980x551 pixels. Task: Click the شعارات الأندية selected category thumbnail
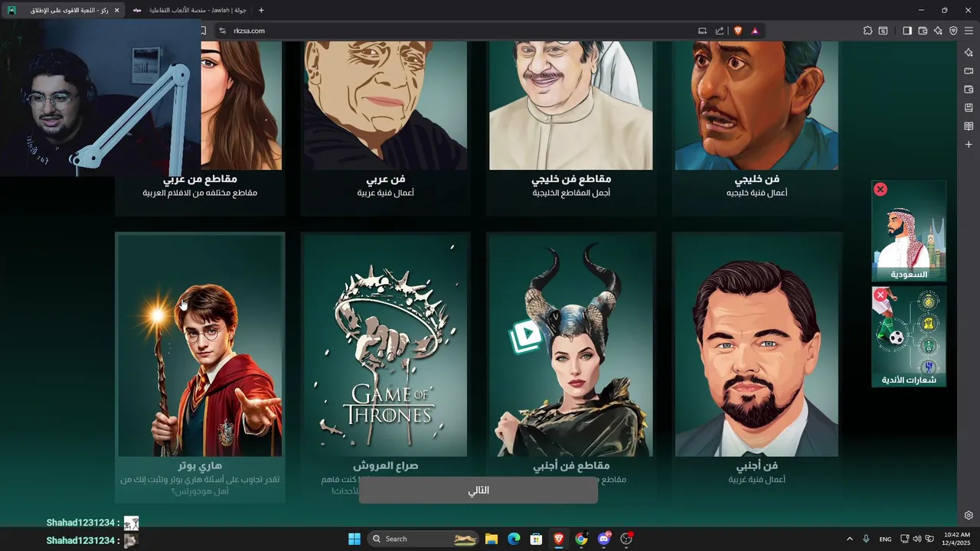tap(909, 337)
